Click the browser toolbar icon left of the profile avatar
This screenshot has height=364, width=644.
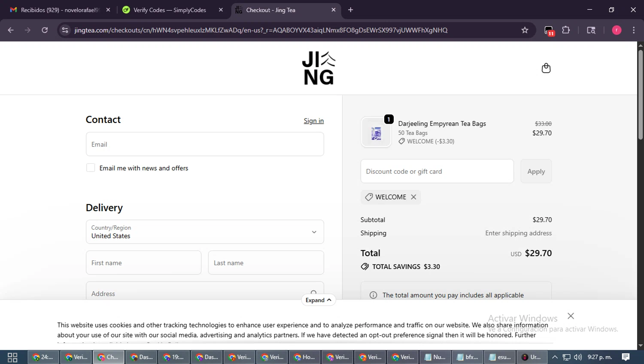coord(591,30)
